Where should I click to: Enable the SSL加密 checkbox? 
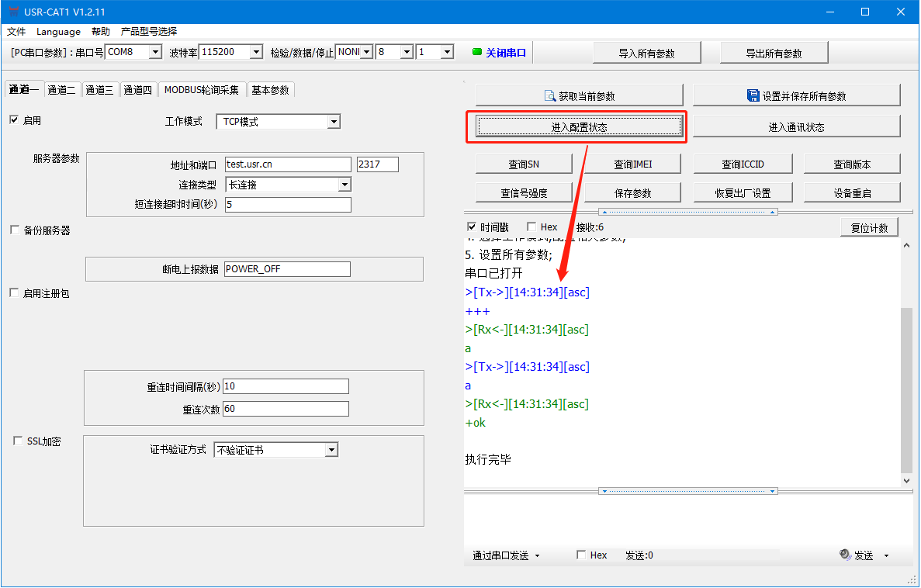click(x=18, y=441)
